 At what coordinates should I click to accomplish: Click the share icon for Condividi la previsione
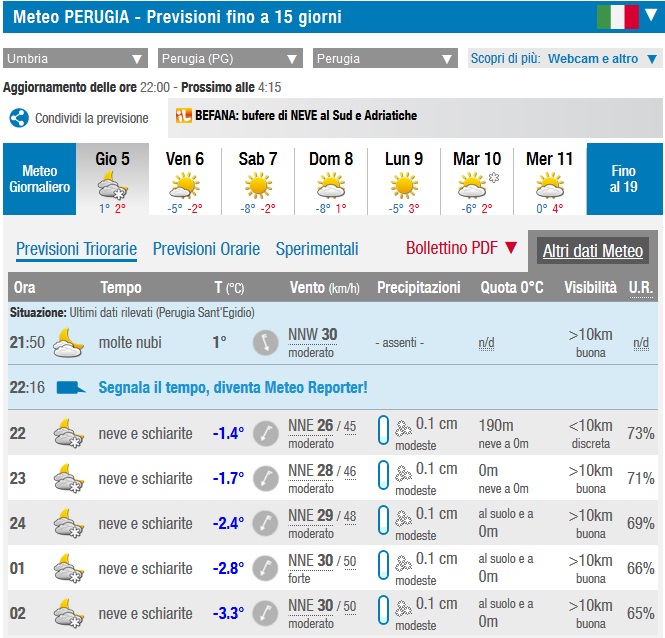pos(19,118)
